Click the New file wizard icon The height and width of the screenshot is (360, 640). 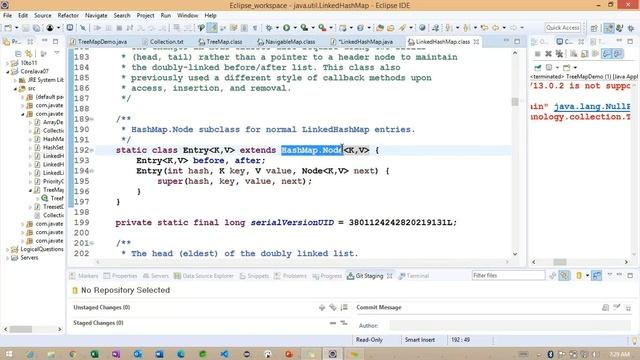[8, 28]
